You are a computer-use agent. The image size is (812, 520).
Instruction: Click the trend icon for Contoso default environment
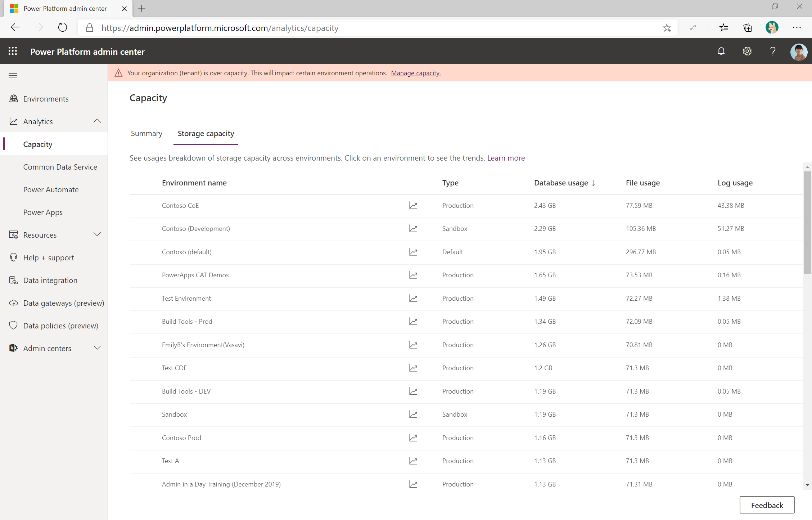pos(412,251)
